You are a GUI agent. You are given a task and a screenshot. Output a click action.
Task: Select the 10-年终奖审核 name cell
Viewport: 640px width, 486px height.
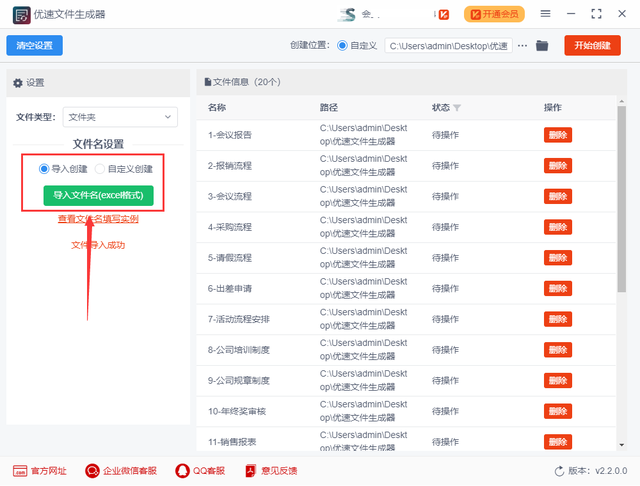point(237,411)
